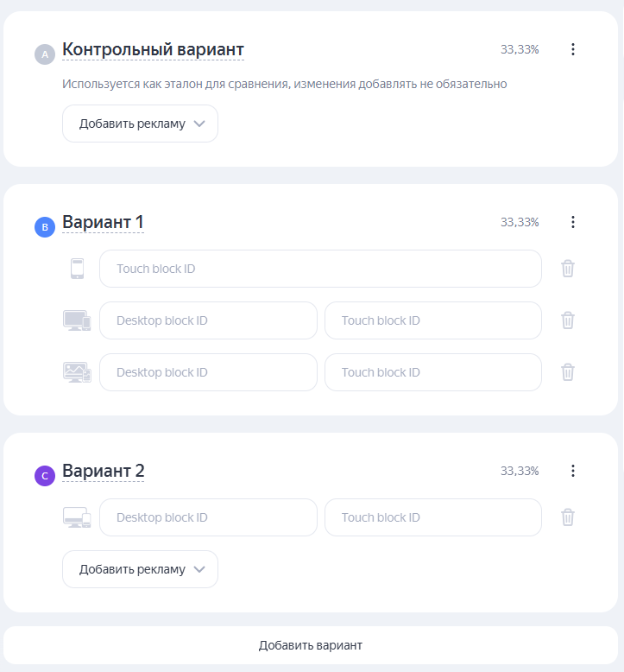Rename the Контрольный вариант title

(x=153, y=50)
